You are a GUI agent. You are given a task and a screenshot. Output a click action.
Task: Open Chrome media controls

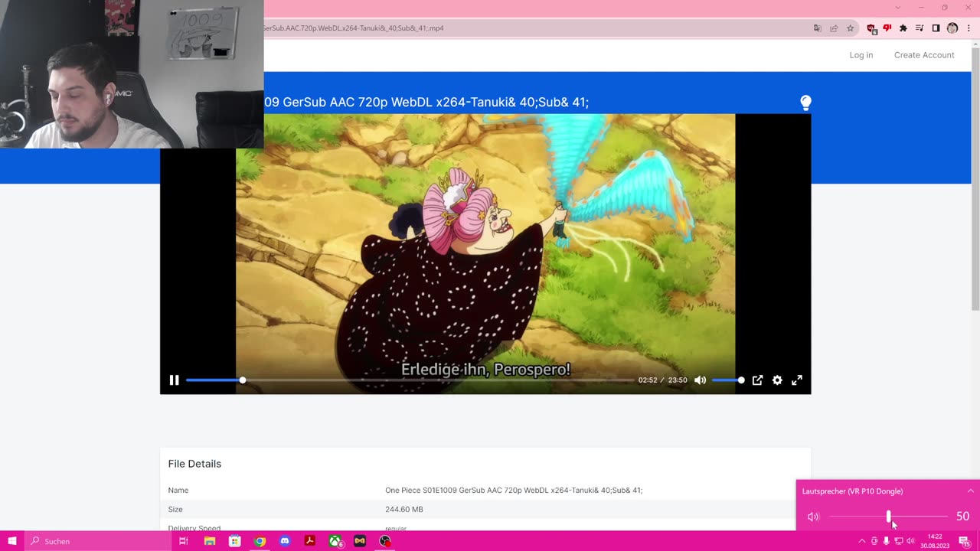[920, 28]
